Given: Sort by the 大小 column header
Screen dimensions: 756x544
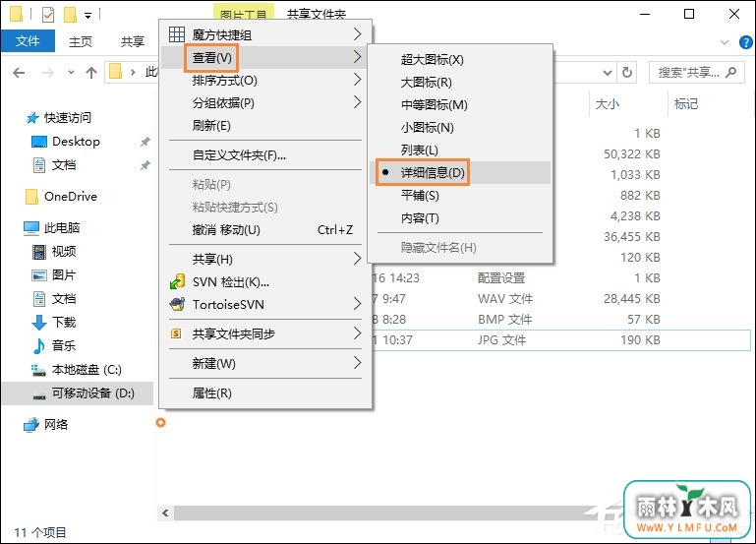Looking at the screenshot, I should point(607,103).
